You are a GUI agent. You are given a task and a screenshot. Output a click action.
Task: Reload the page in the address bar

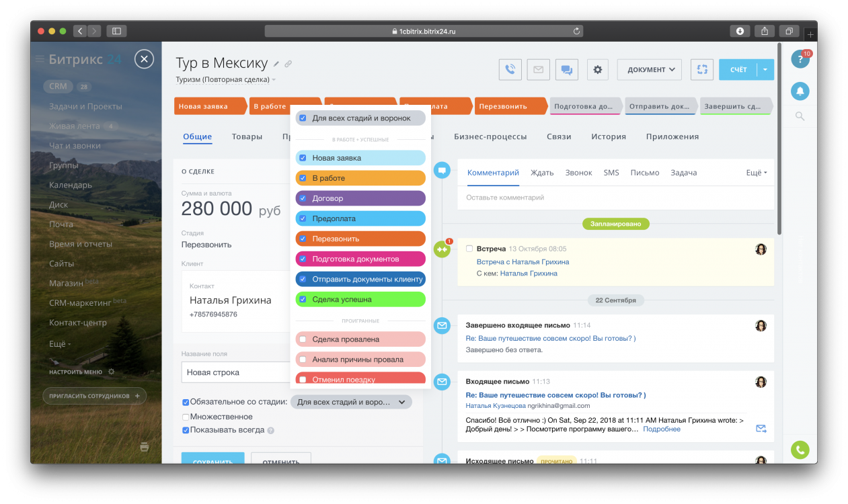pos(576,31)
